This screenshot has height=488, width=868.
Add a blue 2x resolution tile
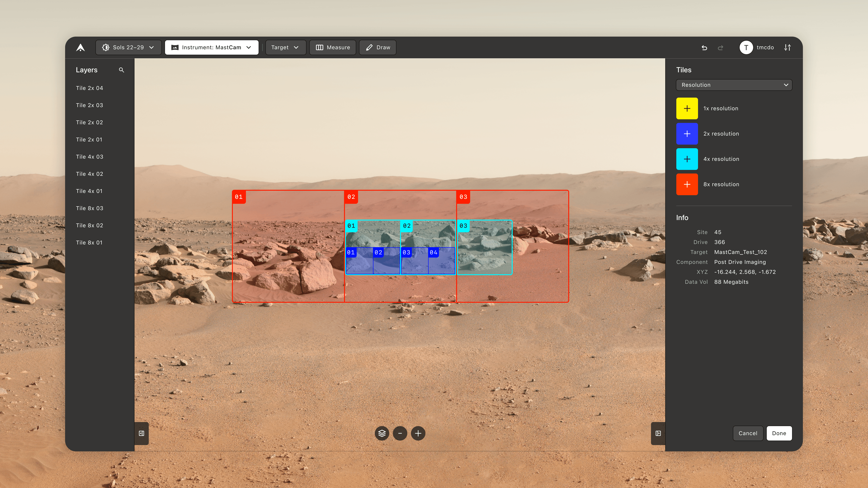tap(687, 134)
